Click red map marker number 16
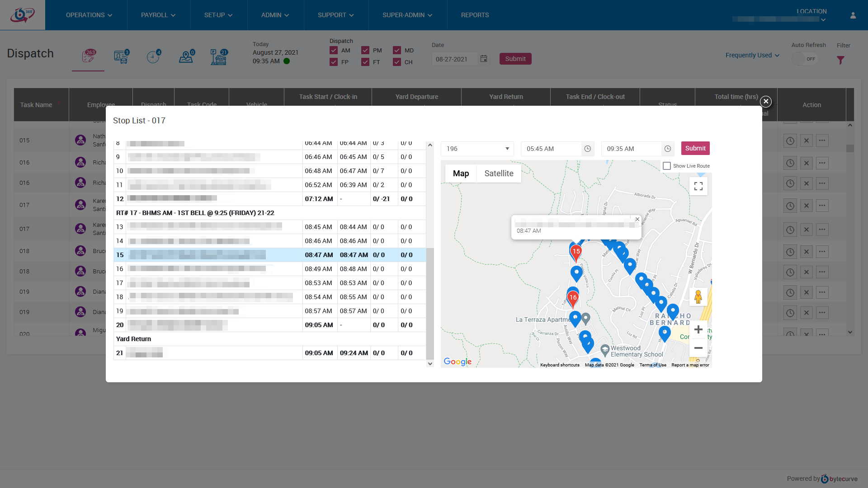The height and width of the screenshot is (488, 868). pos(573,298)
